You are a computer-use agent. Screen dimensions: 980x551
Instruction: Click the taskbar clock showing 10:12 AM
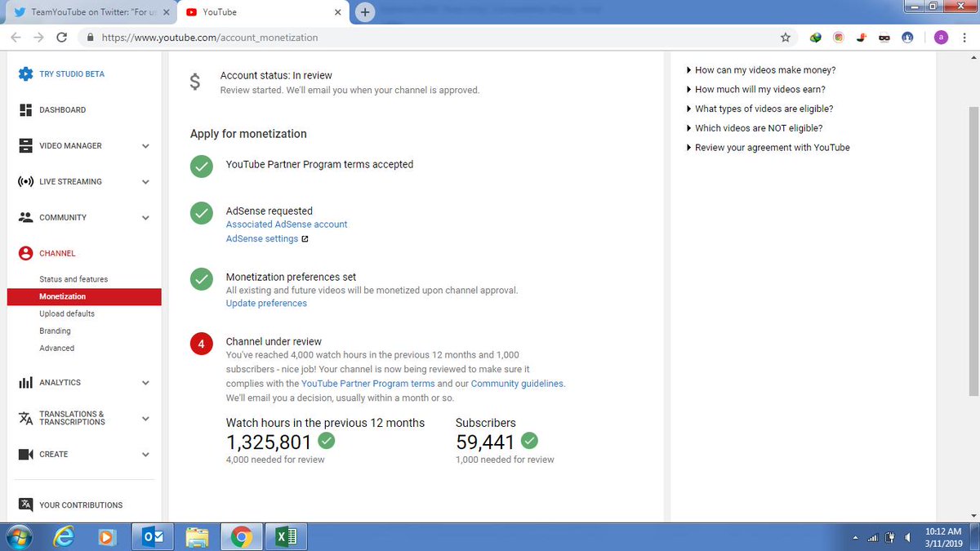[x=945, y=536]
